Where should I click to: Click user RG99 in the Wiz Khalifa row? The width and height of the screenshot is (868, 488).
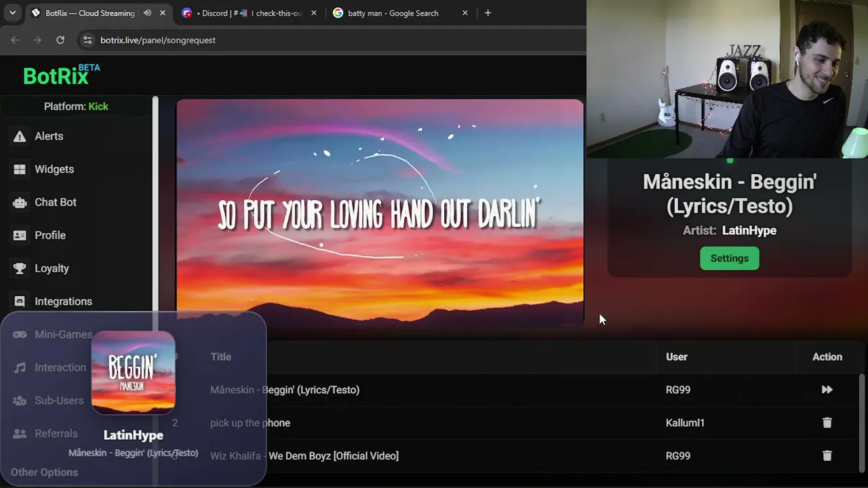678,456
